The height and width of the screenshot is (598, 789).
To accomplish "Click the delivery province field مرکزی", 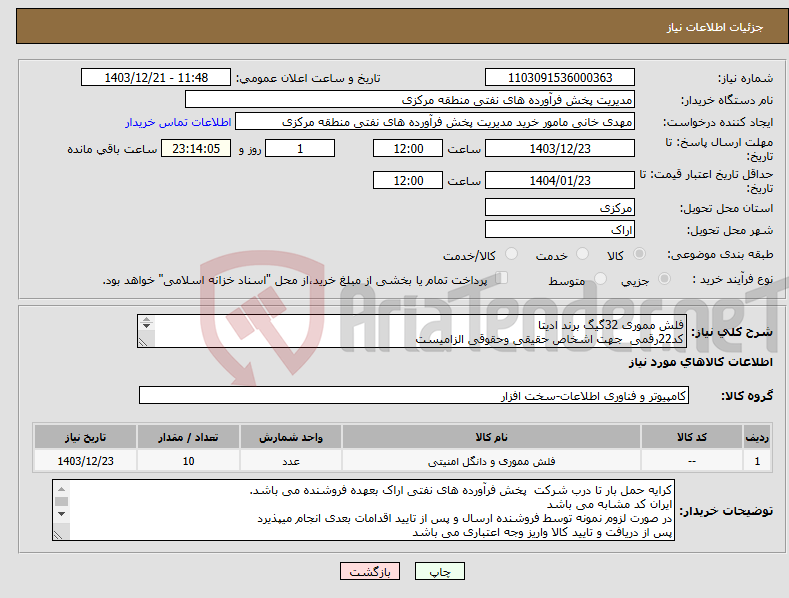I will pos(560,207).
